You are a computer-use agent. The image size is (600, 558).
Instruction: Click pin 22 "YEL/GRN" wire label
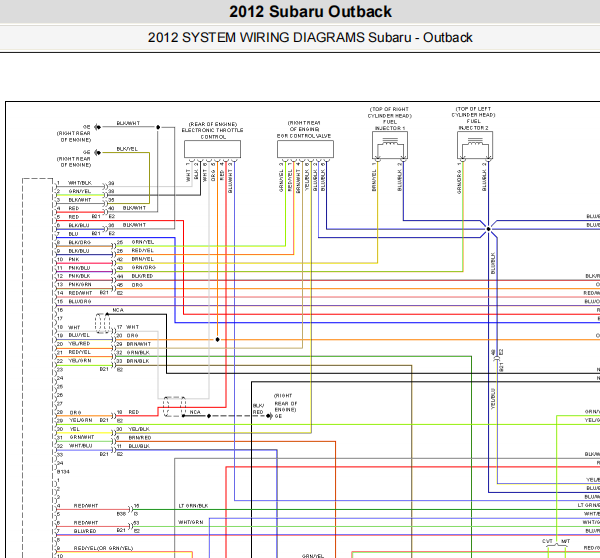pos(80,361)
